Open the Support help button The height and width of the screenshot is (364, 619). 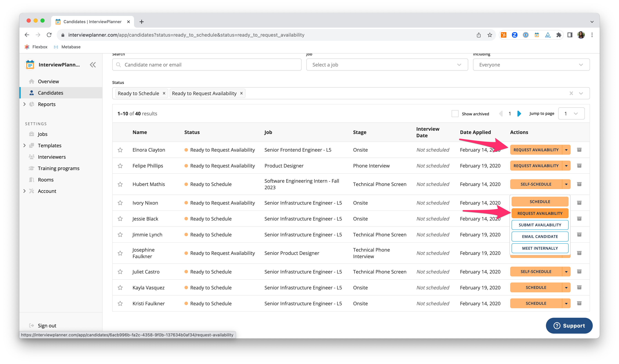(x=569, y=326)
